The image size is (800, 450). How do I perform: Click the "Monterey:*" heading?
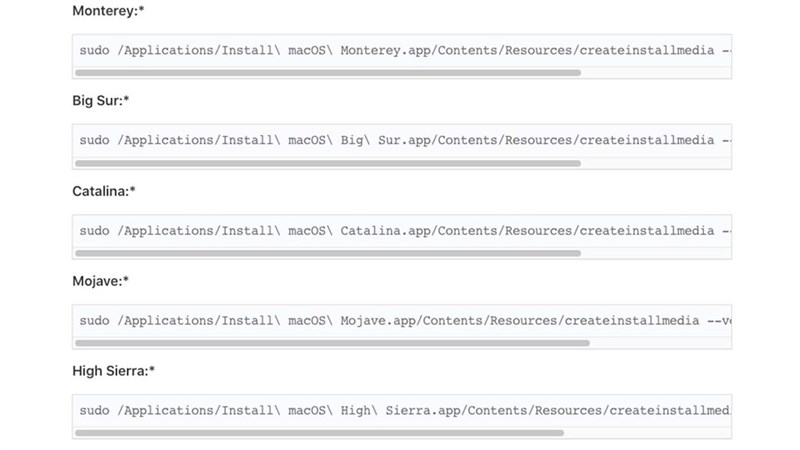coord(107,11)
